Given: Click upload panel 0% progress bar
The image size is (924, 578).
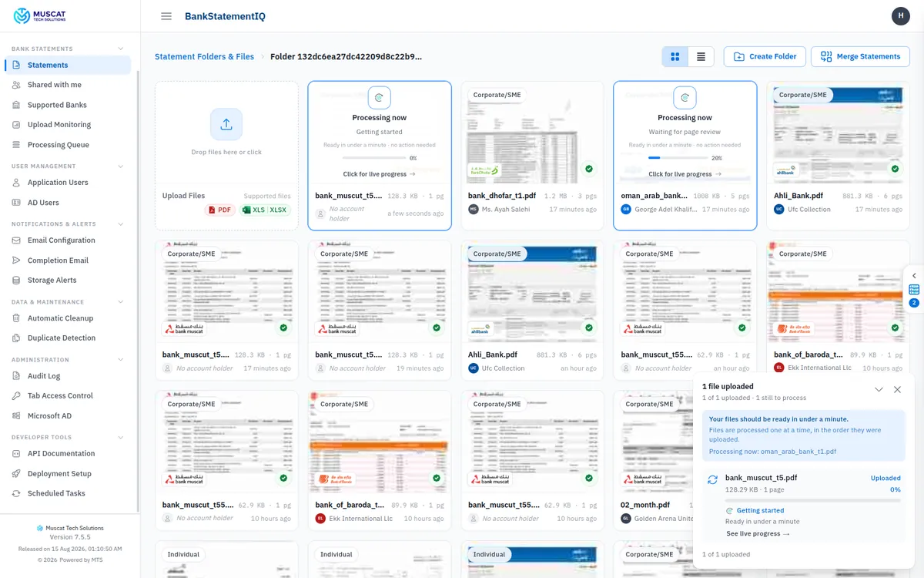Looking at the screenshot, I should (x=813, y=499).
